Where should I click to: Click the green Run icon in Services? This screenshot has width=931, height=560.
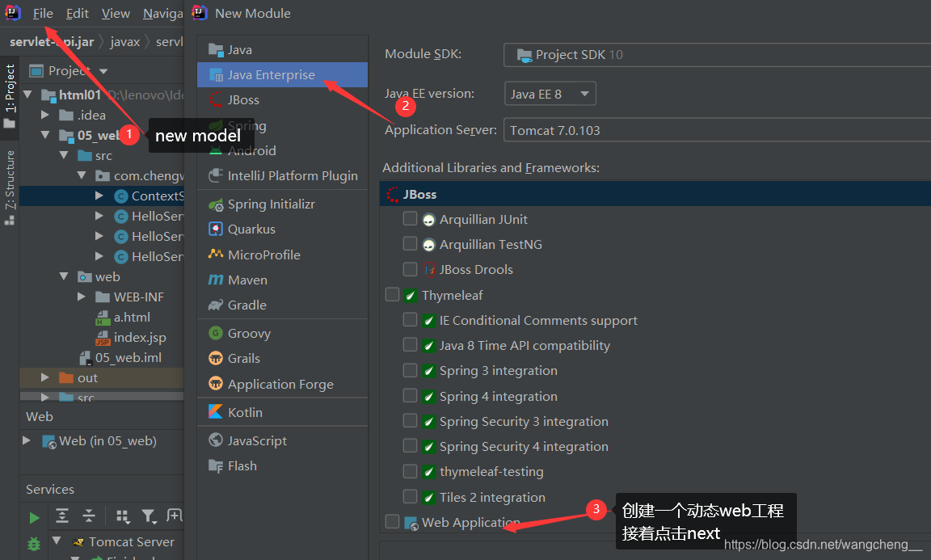click(34, 518)
